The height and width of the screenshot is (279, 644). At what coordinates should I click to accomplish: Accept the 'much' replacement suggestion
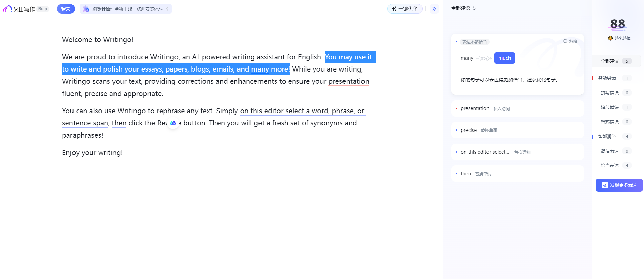504,58
